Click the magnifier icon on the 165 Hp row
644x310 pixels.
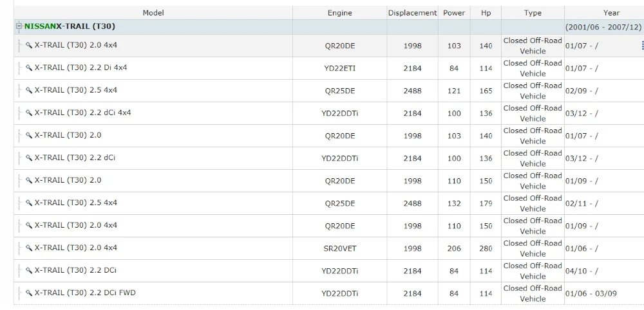[x=29, y=90]
